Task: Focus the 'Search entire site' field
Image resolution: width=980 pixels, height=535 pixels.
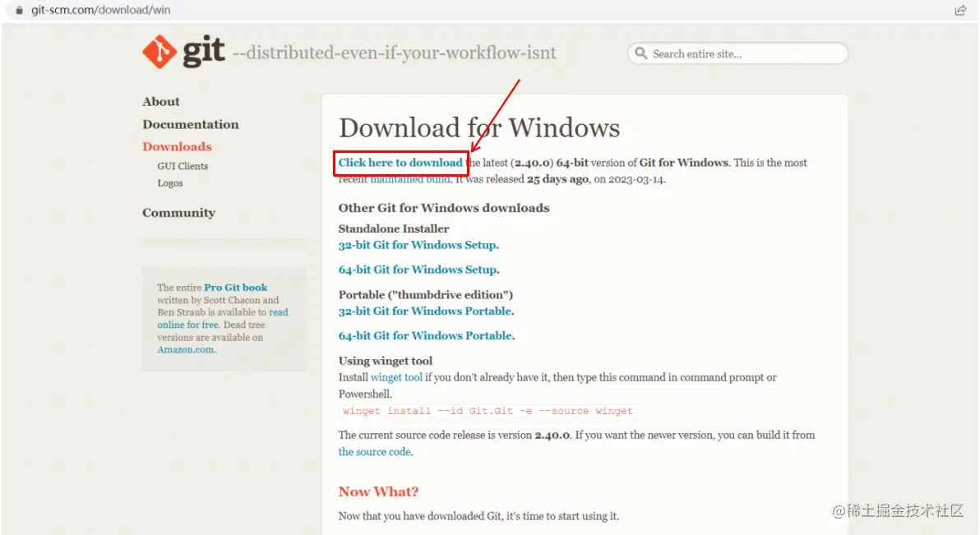Action: click(737, 53)
